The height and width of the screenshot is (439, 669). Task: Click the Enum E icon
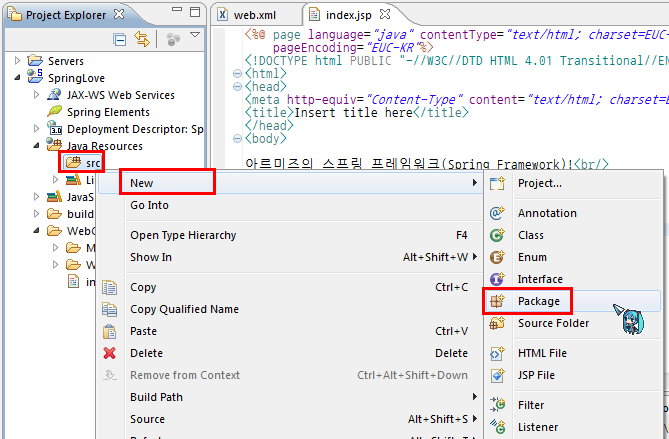coord(497,257)
